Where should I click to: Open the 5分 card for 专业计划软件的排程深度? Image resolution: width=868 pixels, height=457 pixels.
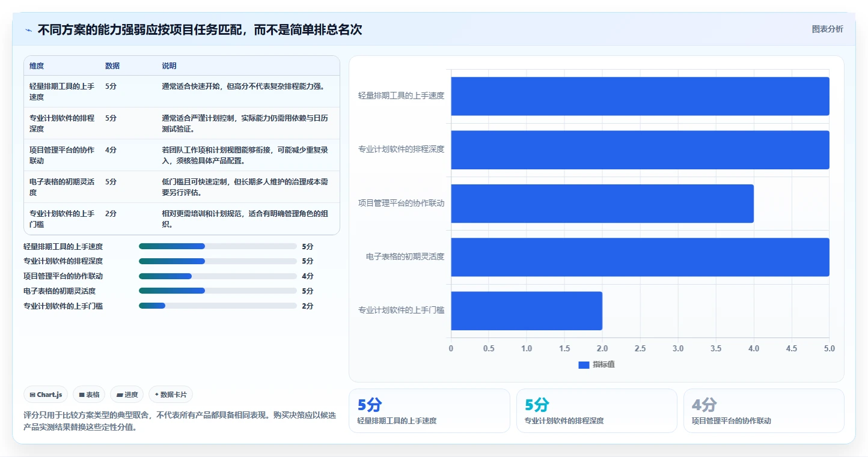pos(597,411)
